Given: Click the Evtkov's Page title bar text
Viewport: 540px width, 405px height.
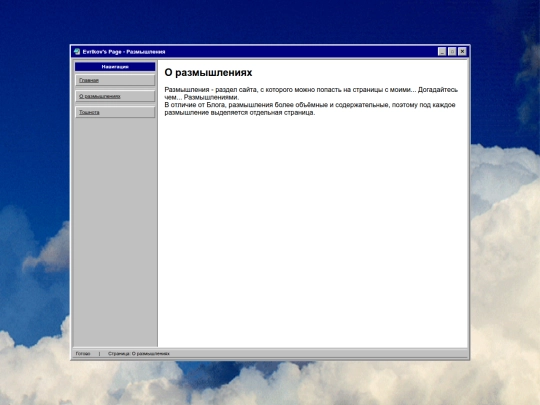Looking at the screenshot, I should [124, 52].
